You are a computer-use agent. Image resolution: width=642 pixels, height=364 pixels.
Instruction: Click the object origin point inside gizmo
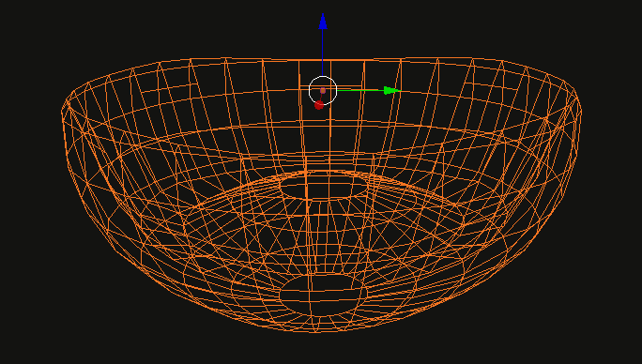tap(323, 90)
